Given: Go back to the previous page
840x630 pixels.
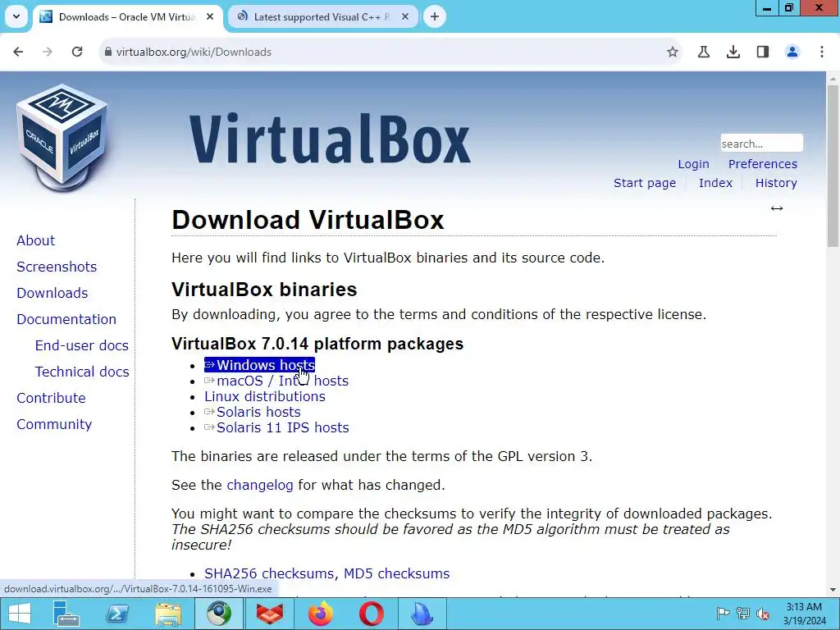Looking at the screenshot, I should tap(18, 52).
